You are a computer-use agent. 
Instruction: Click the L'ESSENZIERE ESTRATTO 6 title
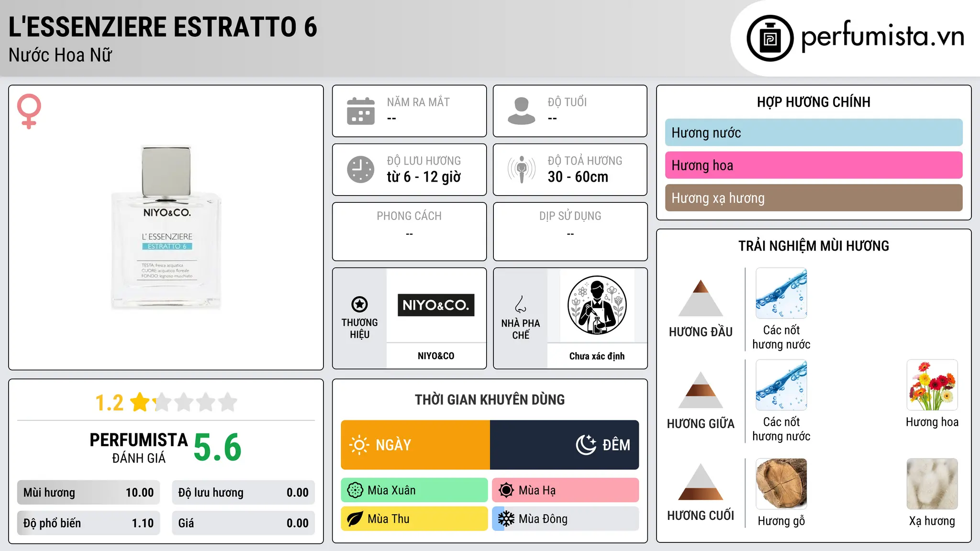click(163, 27)
